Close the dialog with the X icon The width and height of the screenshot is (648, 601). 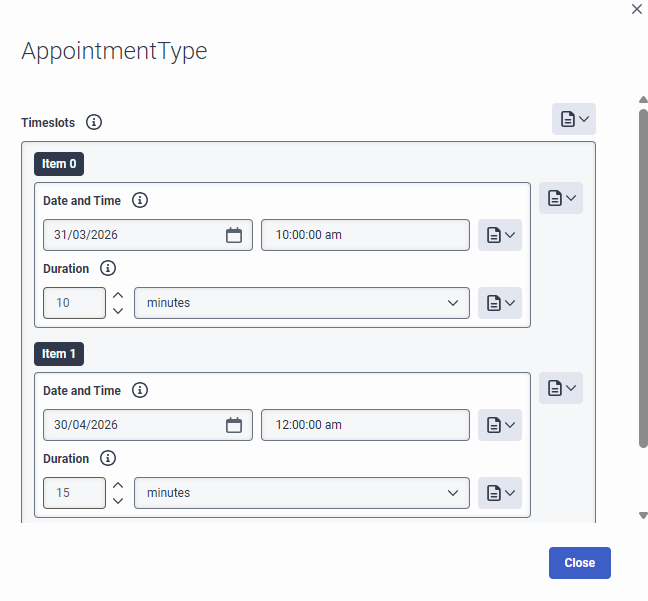tap(637, 9)
